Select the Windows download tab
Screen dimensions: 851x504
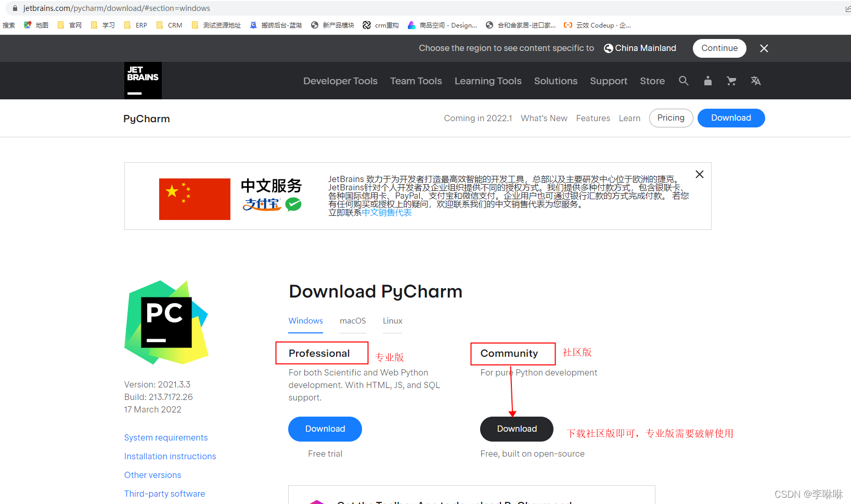(306, 321)
